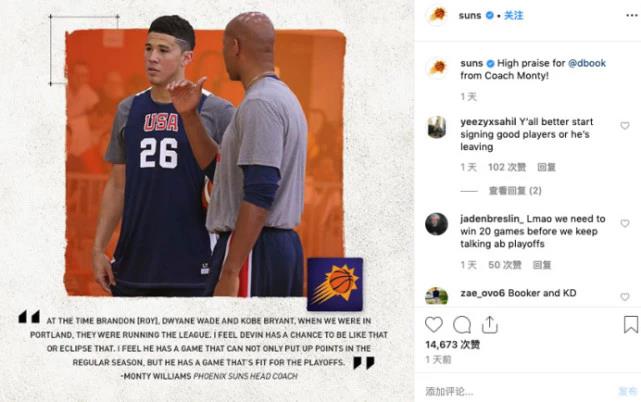Like zae_ovo6's comment
Image resolution: width=641 pixels, height=402 pixels.
(625, 296)
